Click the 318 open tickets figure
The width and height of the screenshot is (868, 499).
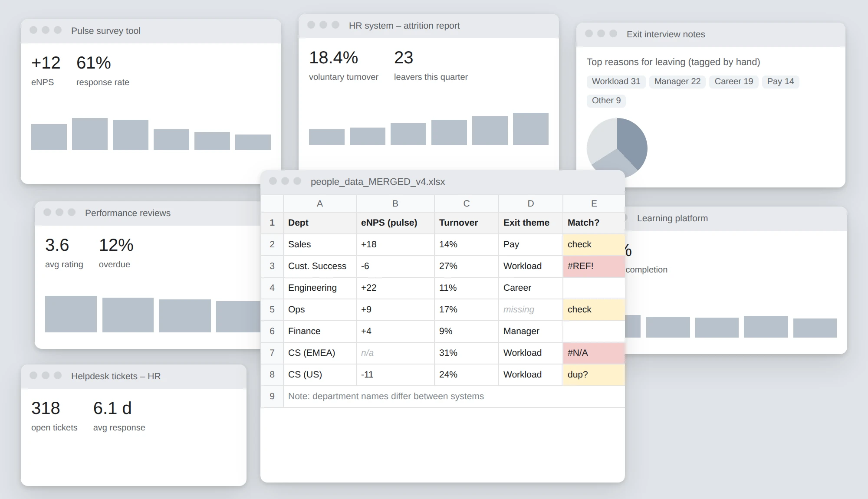coord(46,408)
